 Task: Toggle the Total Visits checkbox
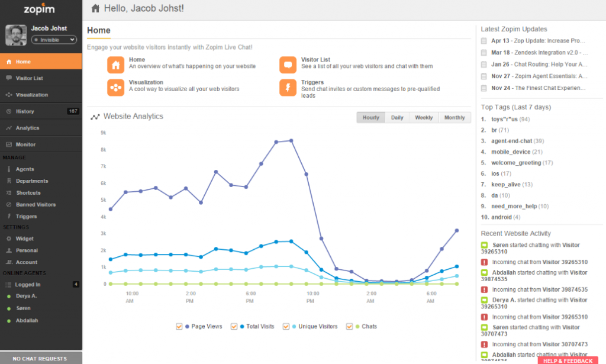click(x=234, y=326)
